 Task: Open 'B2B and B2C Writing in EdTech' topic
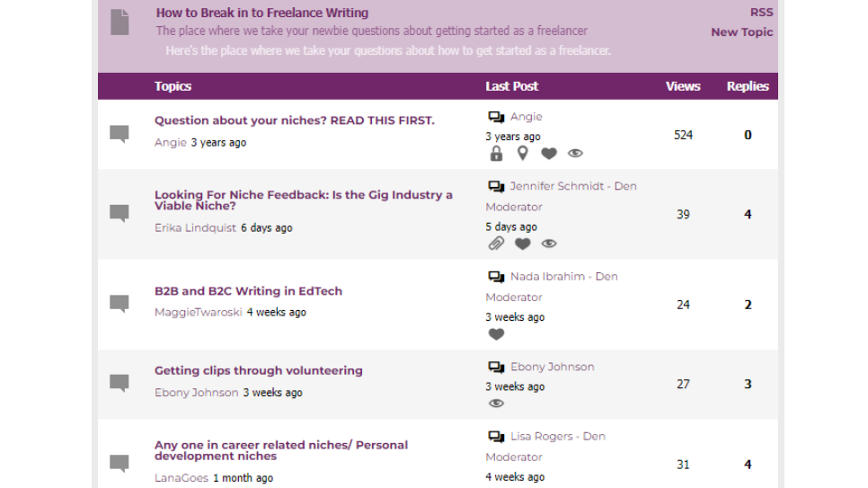pos(248,291)
